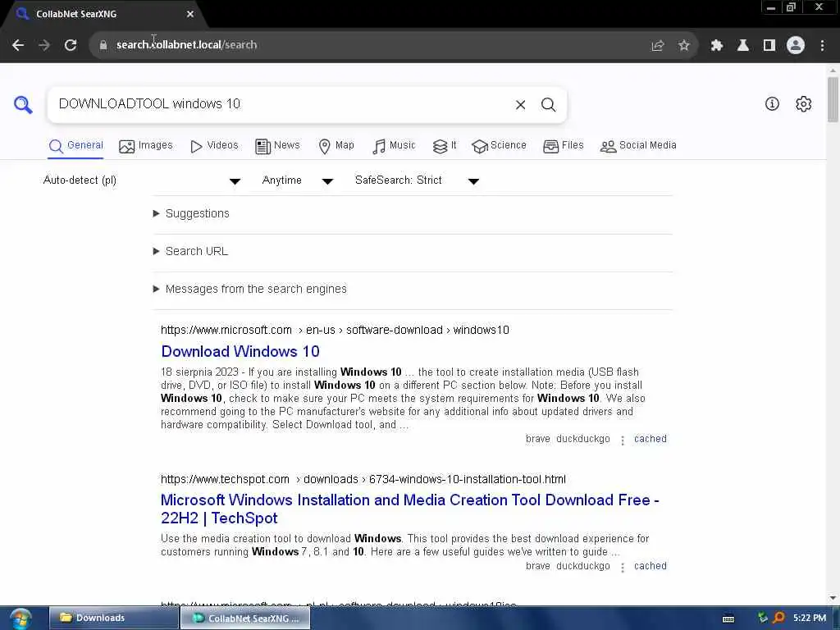Click the SearXNG logo magnifier icon
Viewport: 840px width, 630px height.
pos(23,104)
